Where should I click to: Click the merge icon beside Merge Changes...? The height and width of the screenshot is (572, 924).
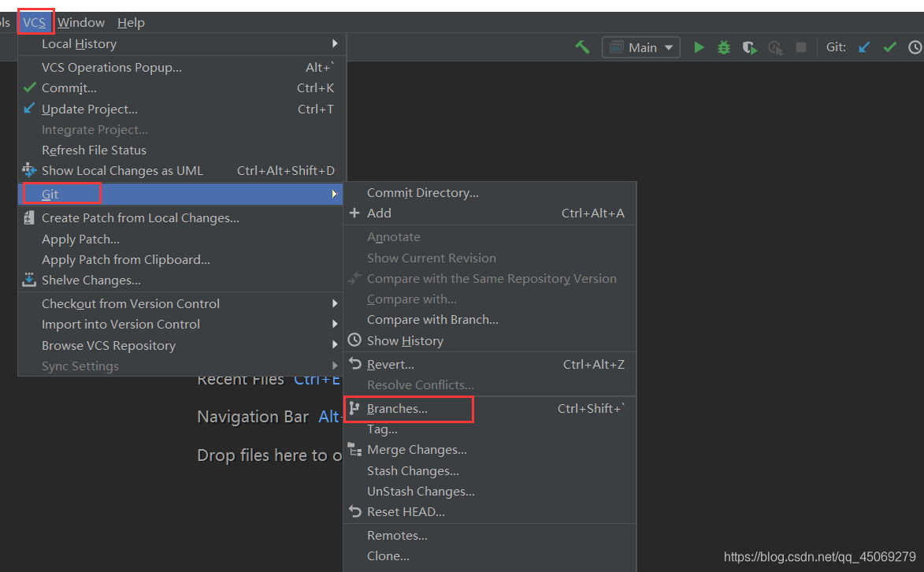pos(354,449)
